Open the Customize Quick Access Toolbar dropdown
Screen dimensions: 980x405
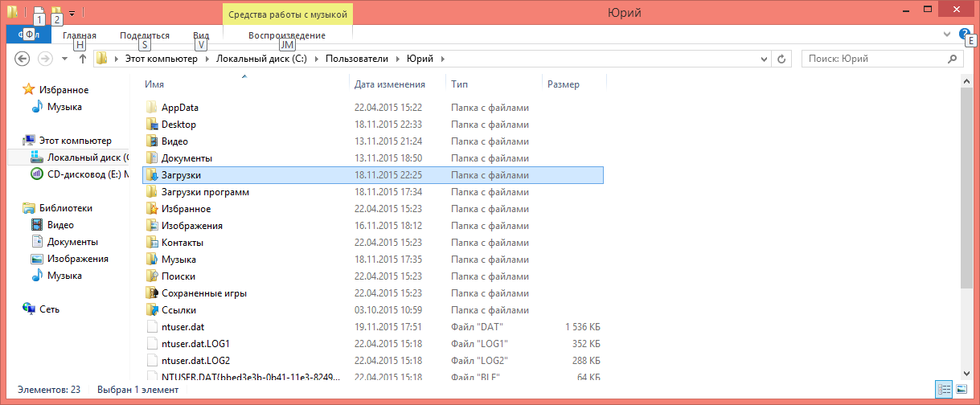(72, 13)
